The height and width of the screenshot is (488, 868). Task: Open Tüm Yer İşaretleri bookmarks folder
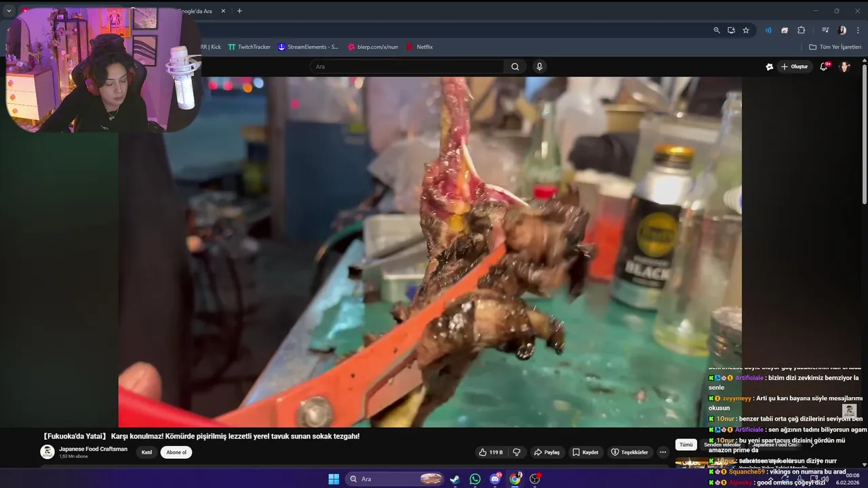(x=835, y=47)
